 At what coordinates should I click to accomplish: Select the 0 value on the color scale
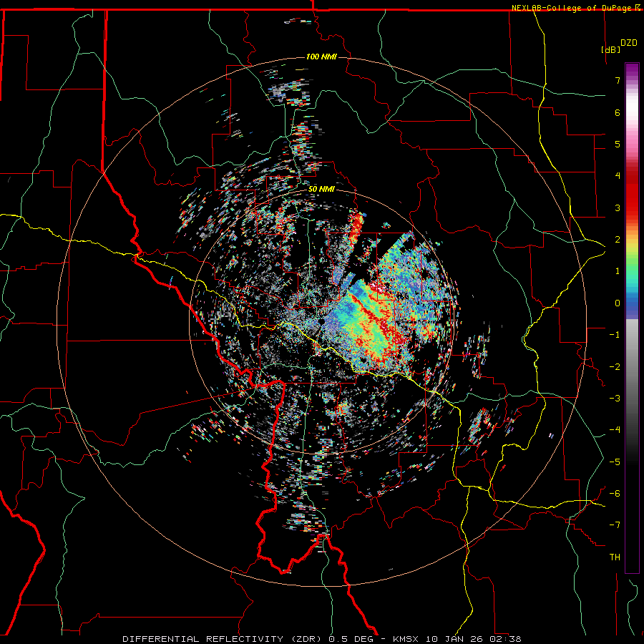(618, 303)
